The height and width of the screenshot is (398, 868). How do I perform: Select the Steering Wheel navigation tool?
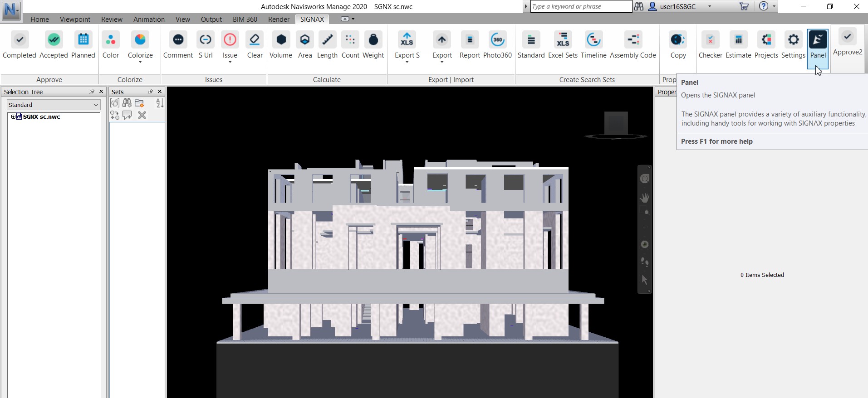tap(645, 179)
